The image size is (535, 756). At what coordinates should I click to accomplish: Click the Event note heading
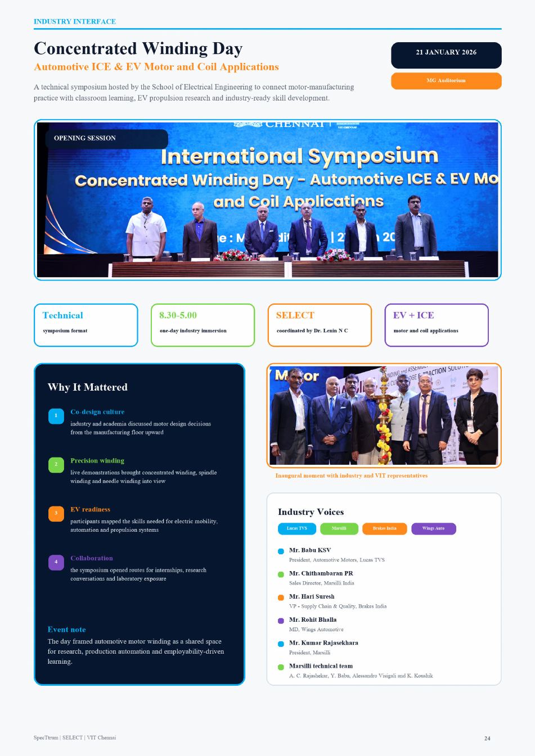67,630
